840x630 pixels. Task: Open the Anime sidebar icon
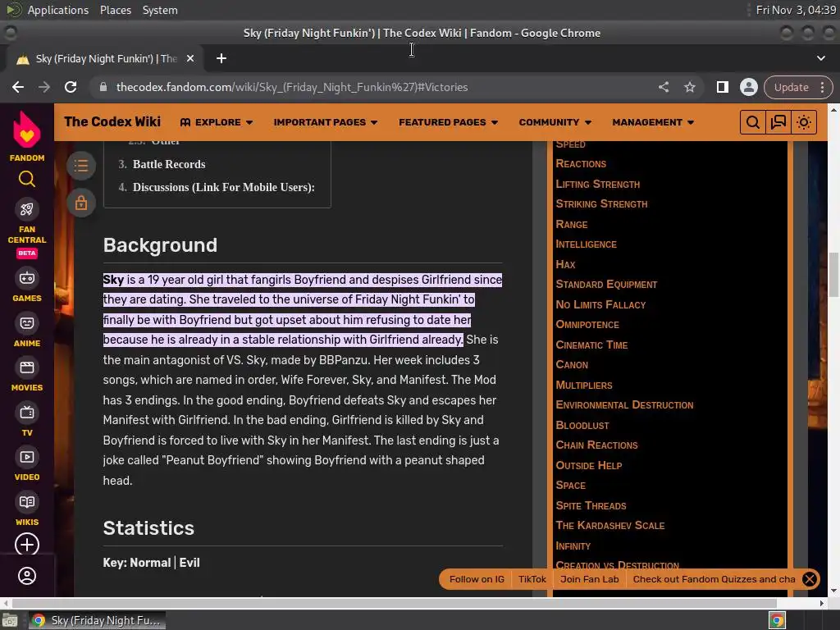[27, 323]
